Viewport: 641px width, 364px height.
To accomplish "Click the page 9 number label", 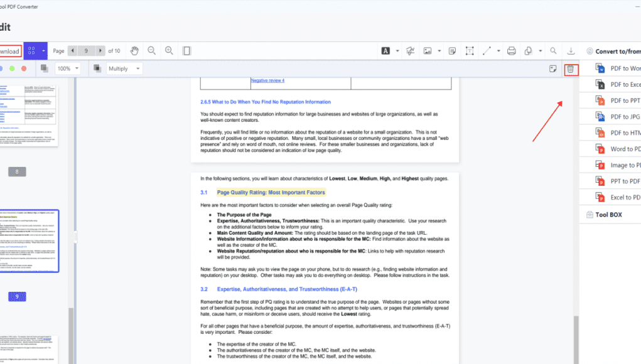I will [17, 297].
